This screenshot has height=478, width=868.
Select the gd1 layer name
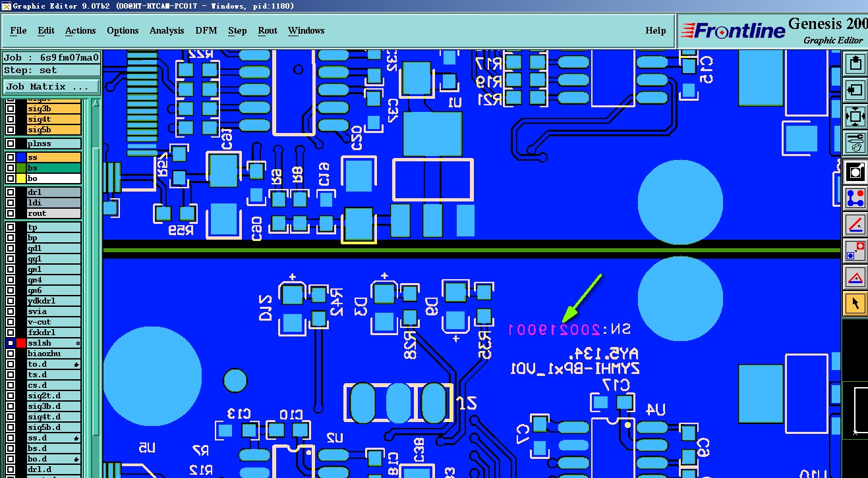(54, 248)
